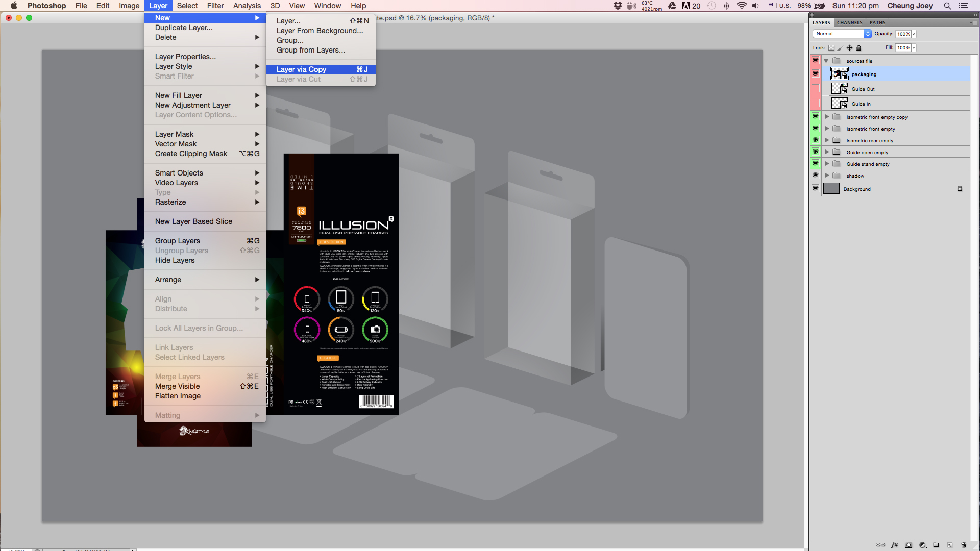Open the fx layer style menu

tap(895, 545)
